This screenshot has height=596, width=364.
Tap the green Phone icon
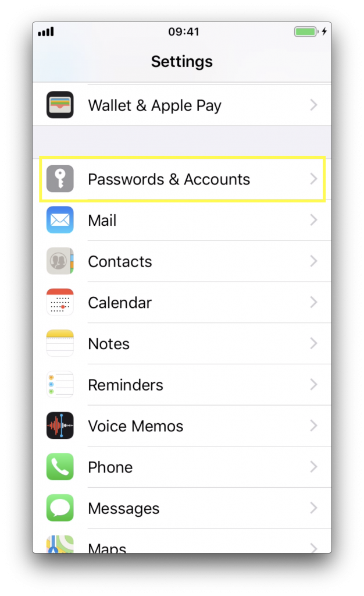click(60, 466)
